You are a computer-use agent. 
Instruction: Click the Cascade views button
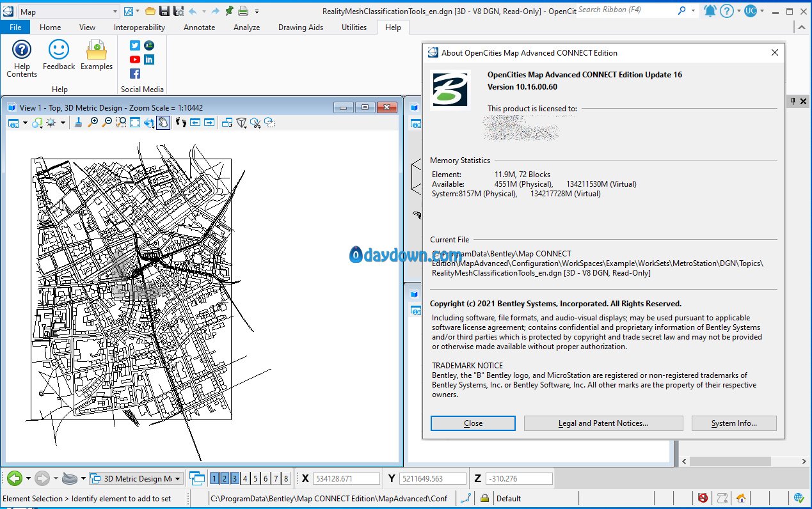tap(198, 478)
